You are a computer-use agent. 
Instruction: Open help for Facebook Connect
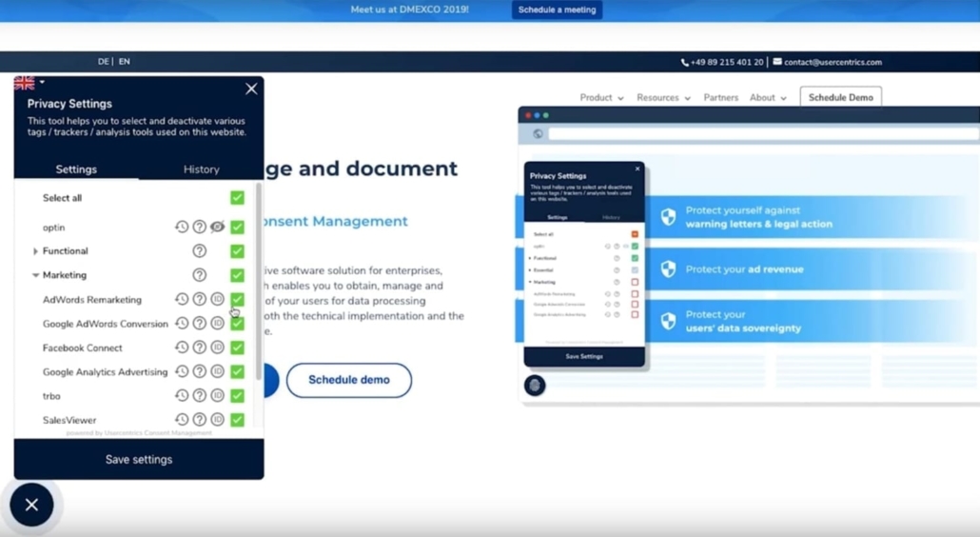click(x=200, y=347)
